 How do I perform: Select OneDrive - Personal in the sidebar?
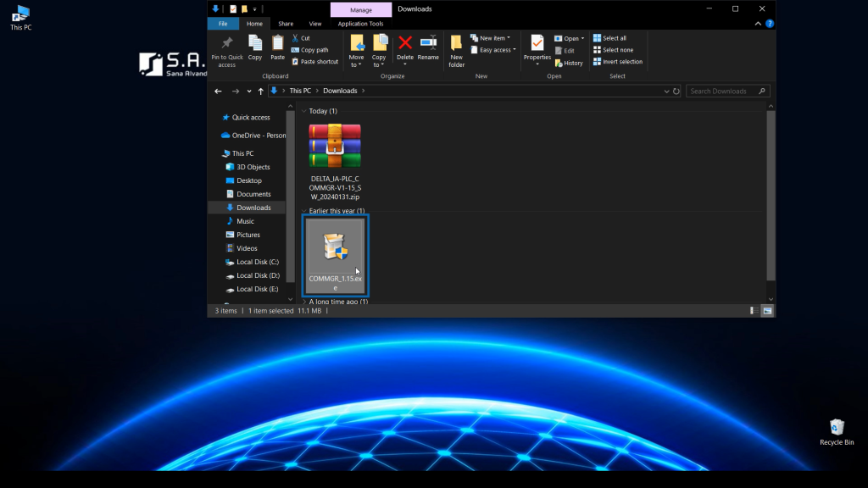[x=253, y=136]
